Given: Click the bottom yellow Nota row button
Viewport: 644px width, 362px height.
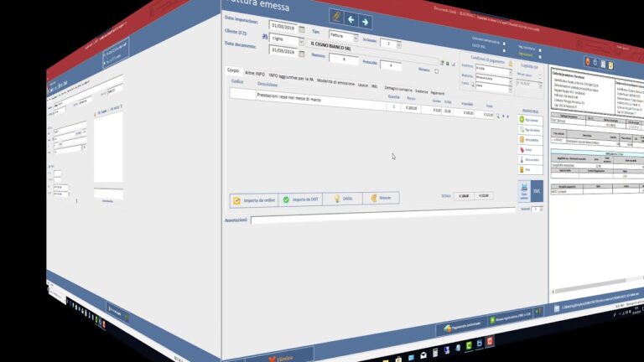Looking at the screenshot, I should (530, 169).
